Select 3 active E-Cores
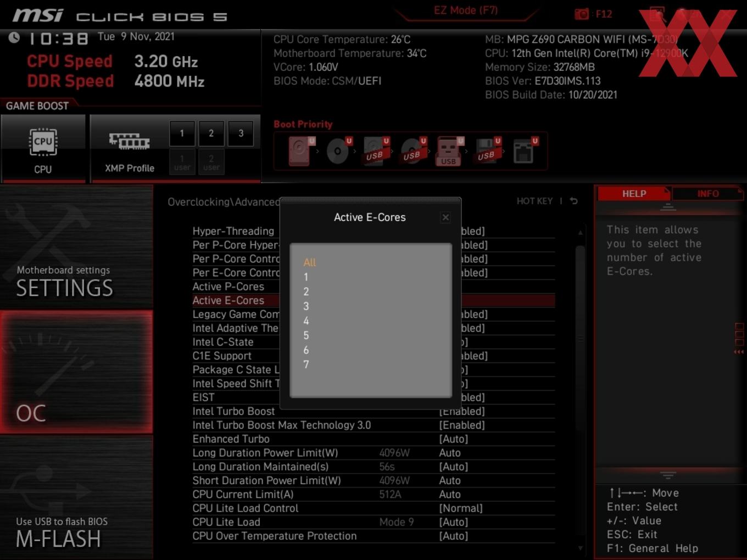 tap(306, 306)
